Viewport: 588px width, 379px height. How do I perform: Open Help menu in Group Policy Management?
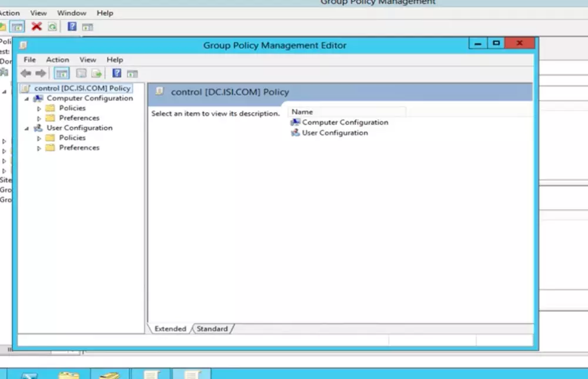pyautogui.click(x=105, y=13)
